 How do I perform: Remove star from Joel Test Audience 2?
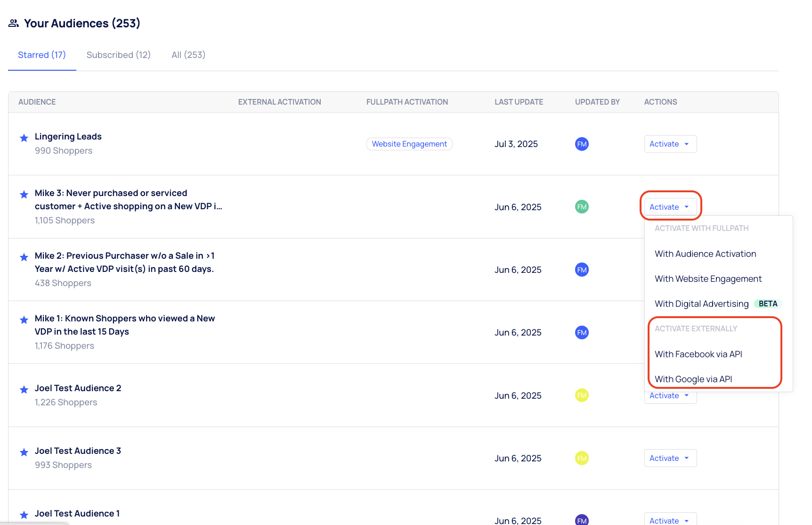24,390
